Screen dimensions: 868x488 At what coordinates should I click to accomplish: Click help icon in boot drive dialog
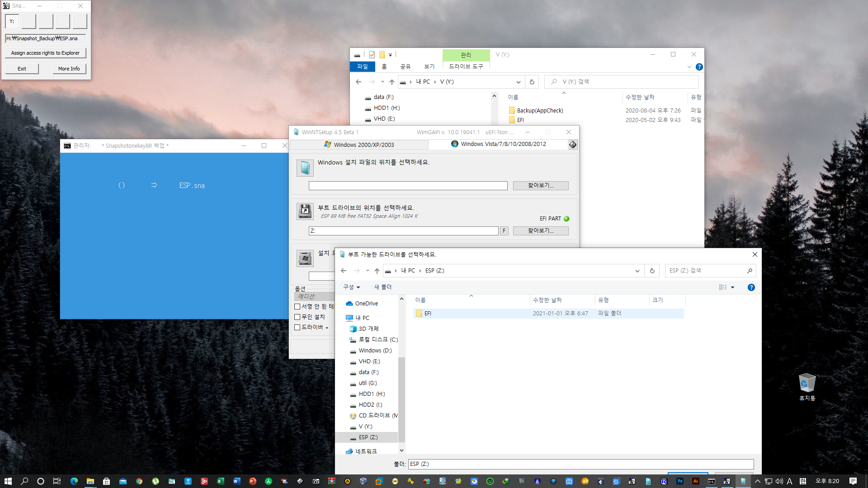coord(751,287)
